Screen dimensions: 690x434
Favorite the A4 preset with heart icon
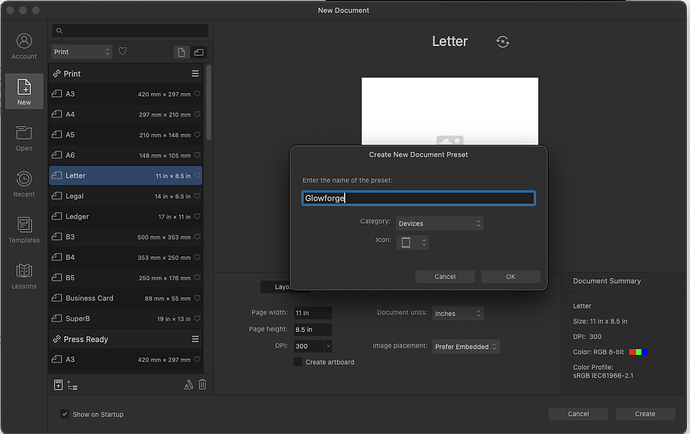tap(198, 114)
